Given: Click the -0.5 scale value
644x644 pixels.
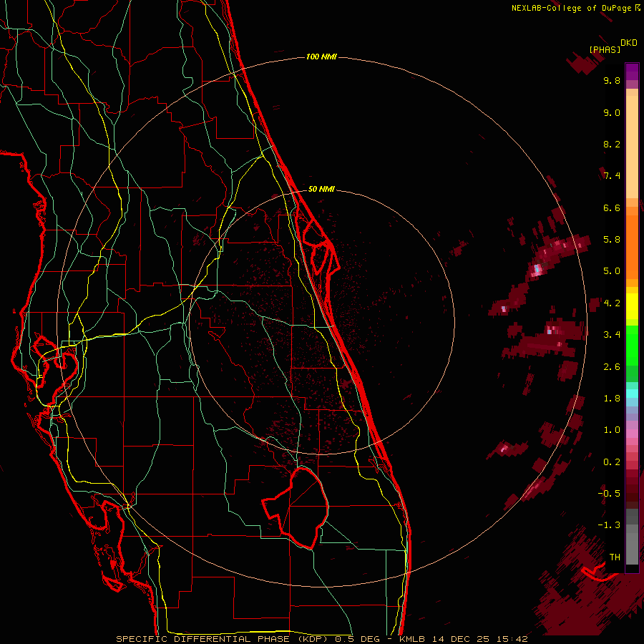Looking at the screenshot, I should pos(609,494).
